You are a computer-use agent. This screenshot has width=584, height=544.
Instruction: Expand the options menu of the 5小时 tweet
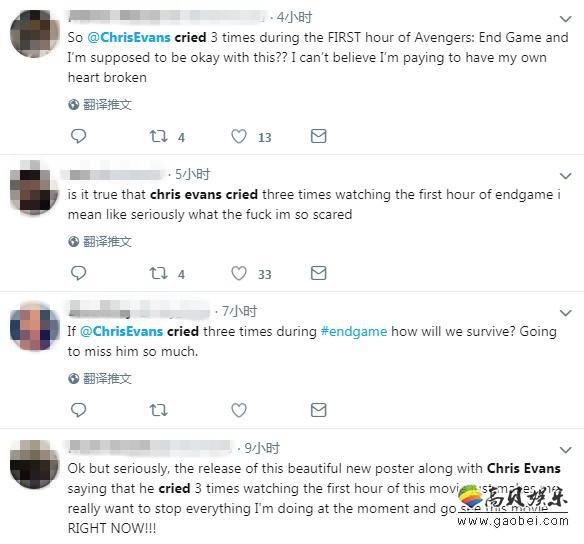tap(565, 175)
